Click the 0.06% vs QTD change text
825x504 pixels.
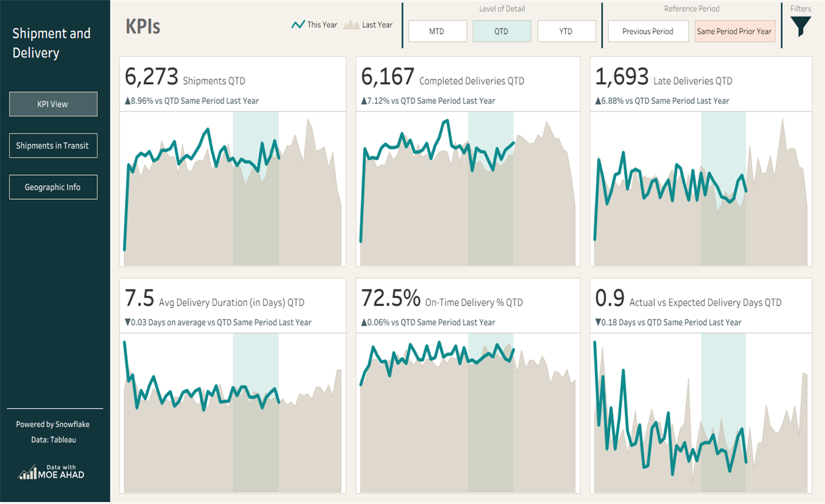(428, 322)
